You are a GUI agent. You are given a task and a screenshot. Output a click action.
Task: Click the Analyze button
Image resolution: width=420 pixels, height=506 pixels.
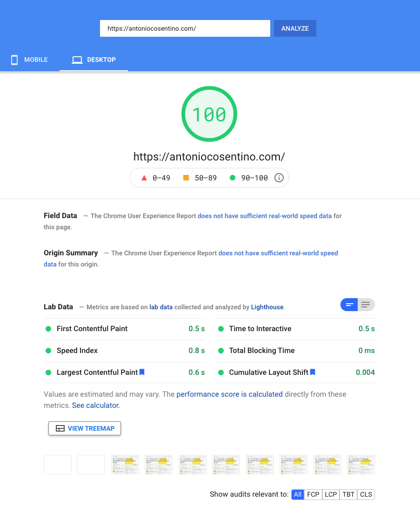295,28
